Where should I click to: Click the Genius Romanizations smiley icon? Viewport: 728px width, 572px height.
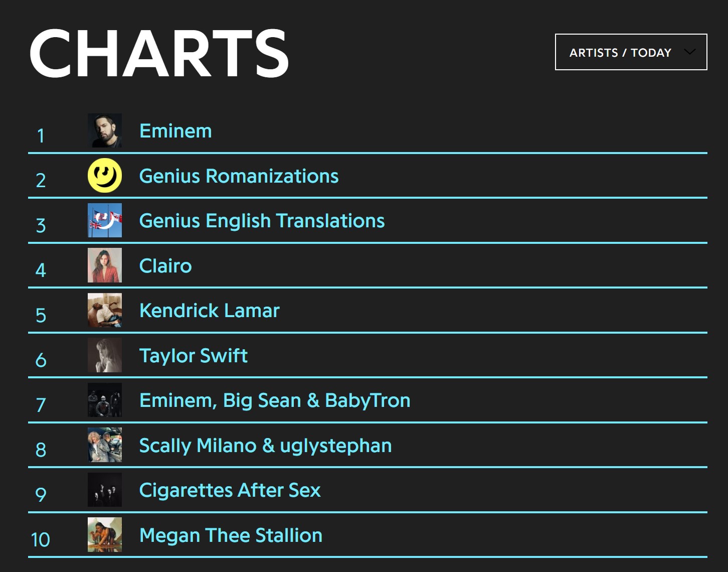[x=105, y=176]
